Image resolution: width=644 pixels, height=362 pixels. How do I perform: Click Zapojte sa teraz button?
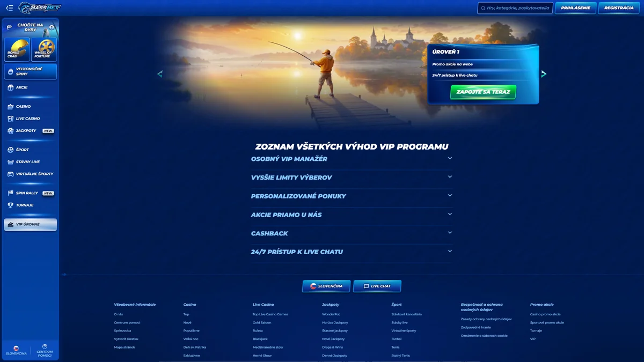click(x=483, y=92)
